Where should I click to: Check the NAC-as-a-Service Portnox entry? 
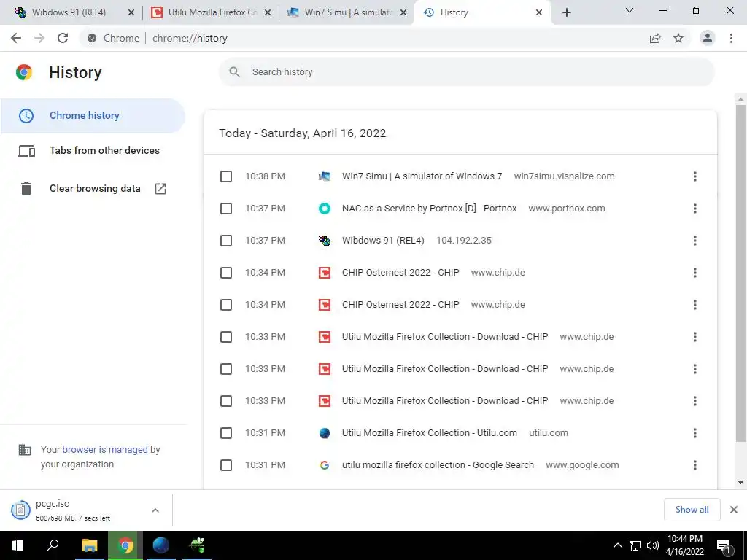(x=226, y=209)
